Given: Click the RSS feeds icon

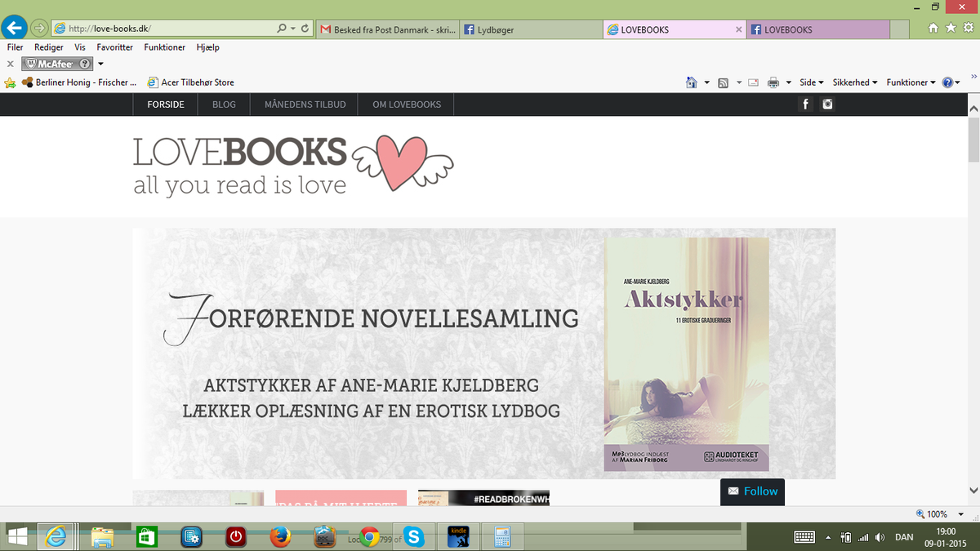Looking at the screenshot, I should (723, 82).
